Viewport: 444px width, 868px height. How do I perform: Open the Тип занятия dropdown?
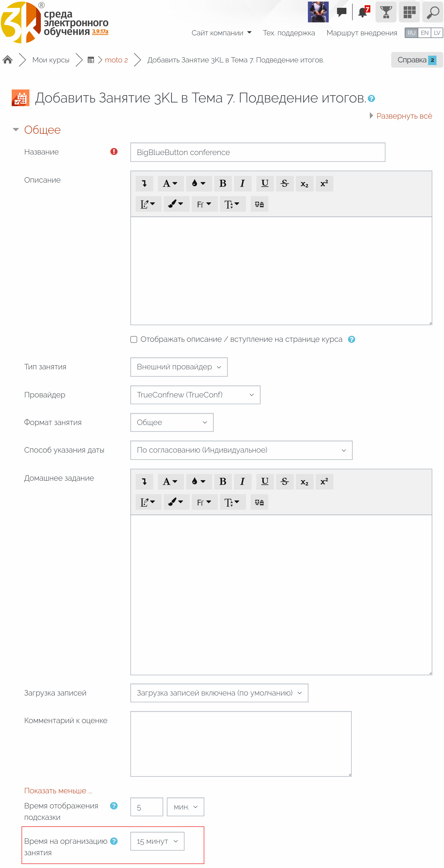[179, 367]
